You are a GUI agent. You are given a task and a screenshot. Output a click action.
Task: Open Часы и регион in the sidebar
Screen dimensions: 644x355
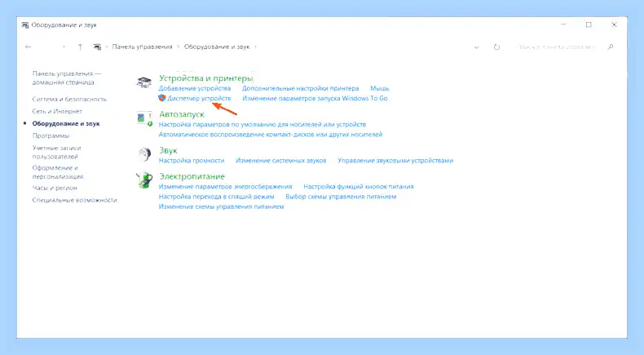[55, 188]
